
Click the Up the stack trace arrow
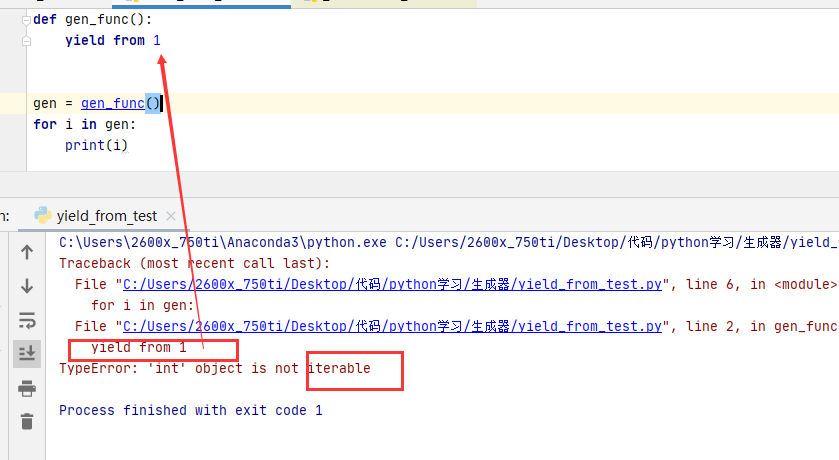(x=27, y=252)
